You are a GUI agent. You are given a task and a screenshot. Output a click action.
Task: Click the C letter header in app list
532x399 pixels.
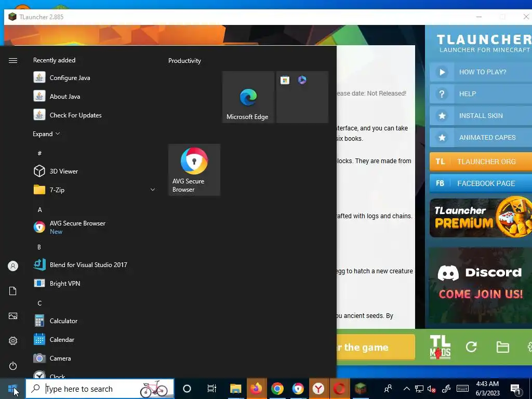39,303
